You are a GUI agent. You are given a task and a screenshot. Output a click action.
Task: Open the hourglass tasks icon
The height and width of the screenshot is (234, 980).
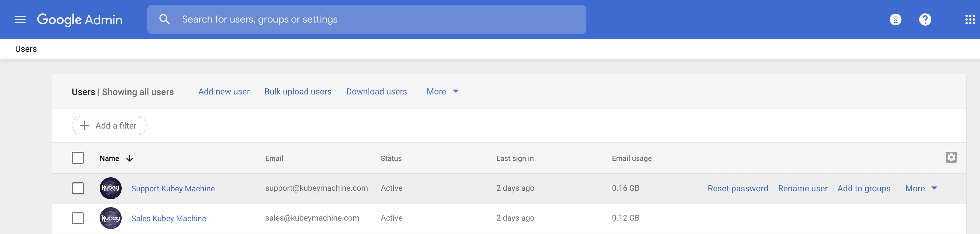(895, 19)
